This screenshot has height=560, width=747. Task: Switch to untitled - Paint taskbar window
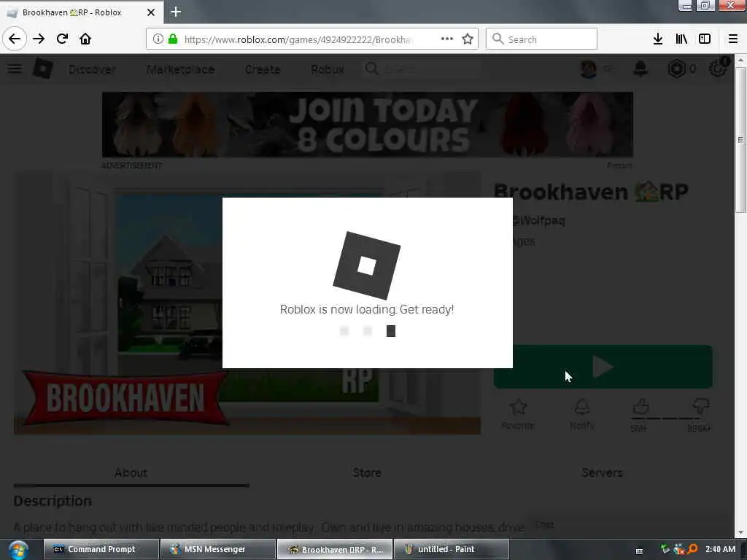tap(451, 549)
